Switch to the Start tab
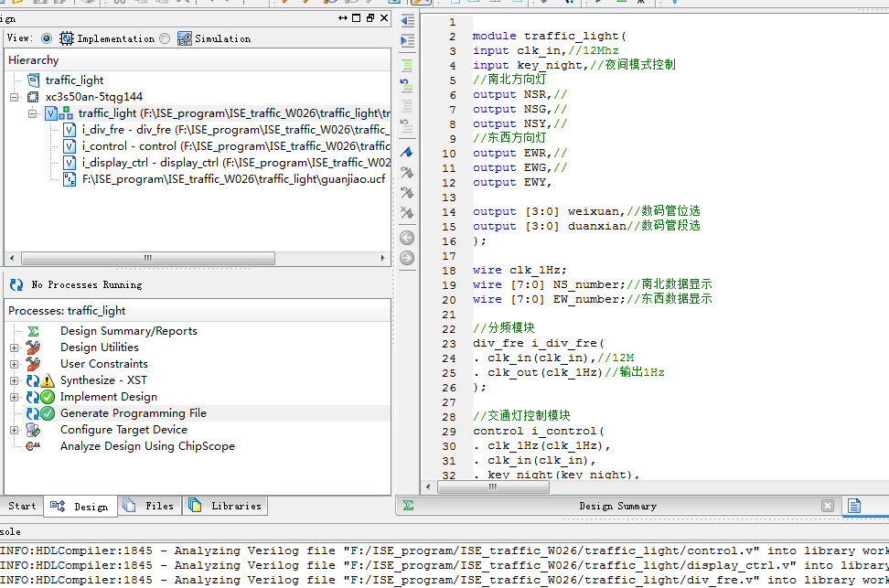This screenshot has height=588, width=889. [22, 506]
